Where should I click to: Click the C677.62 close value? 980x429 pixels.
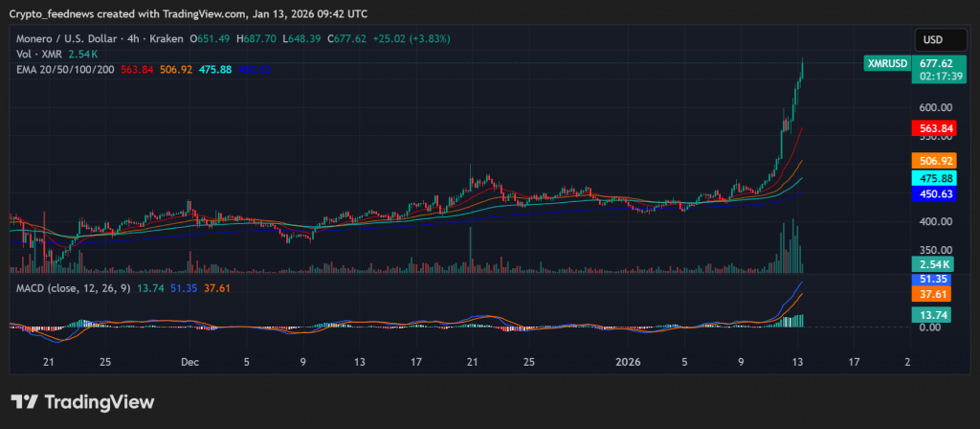point(345,38)
